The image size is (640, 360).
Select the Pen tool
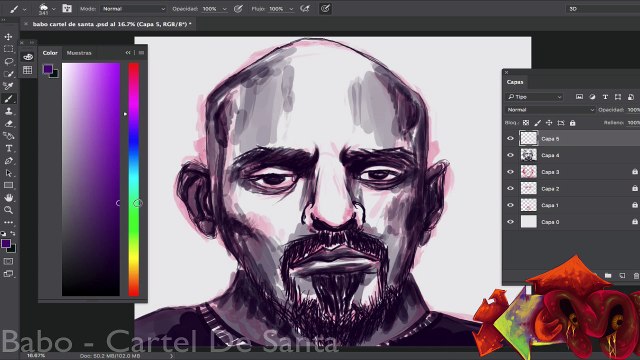click(x=8, y=161)
